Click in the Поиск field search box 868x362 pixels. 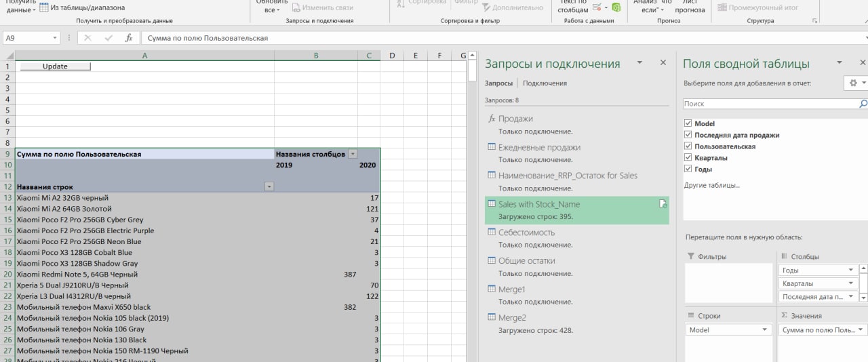pos(771,104)
